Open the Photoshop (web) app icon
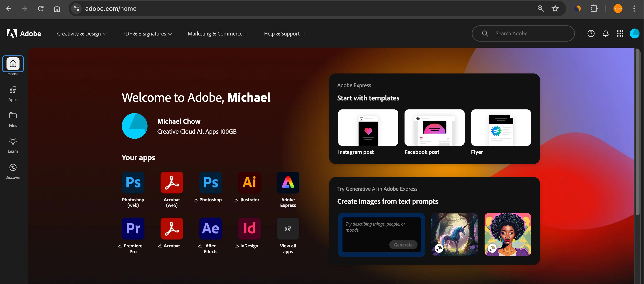 point(133,182)
